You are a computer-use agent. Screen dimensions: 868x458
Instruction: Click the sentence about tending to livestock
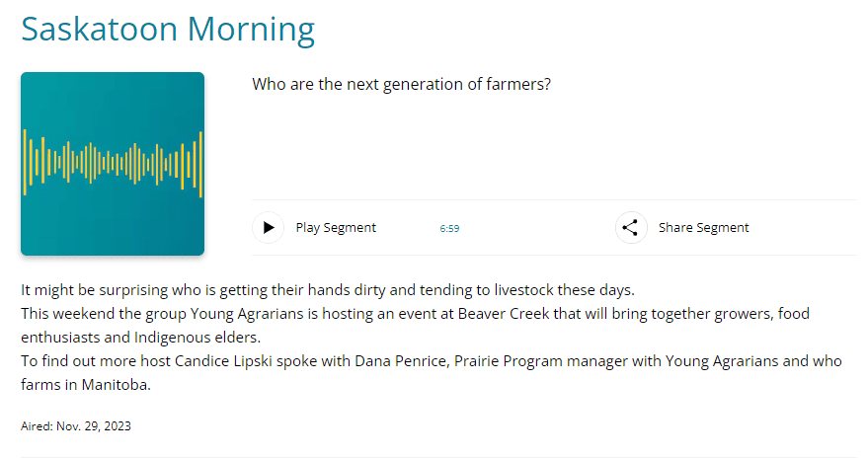click(327, 290)
